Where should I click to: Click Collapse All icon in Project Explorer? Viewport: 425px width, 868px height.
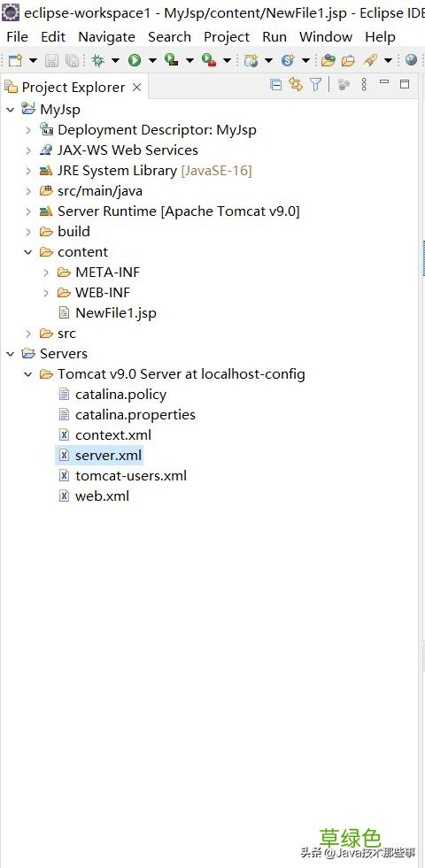[275, 85]
